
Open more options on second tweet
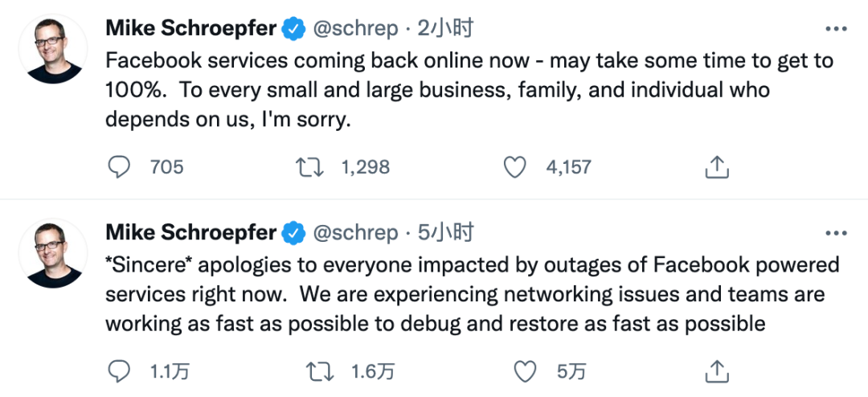[x=836, y=234]
